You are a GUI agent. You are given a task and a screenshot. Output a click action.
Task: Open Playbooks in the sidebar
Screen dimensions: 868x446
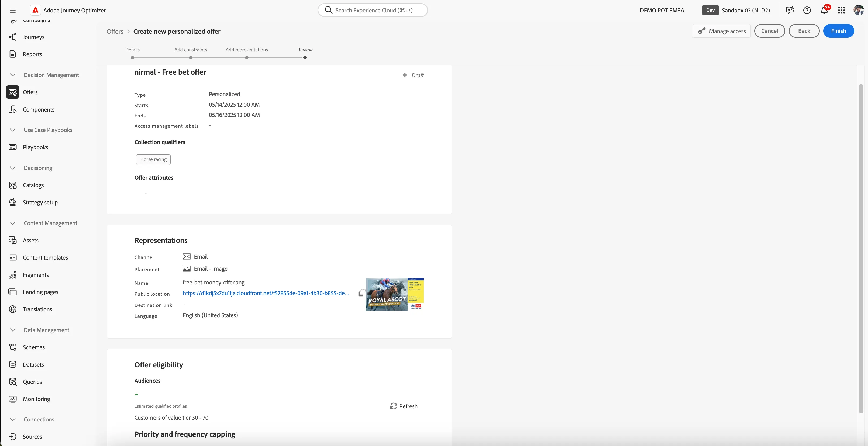[x=35, y=147]
